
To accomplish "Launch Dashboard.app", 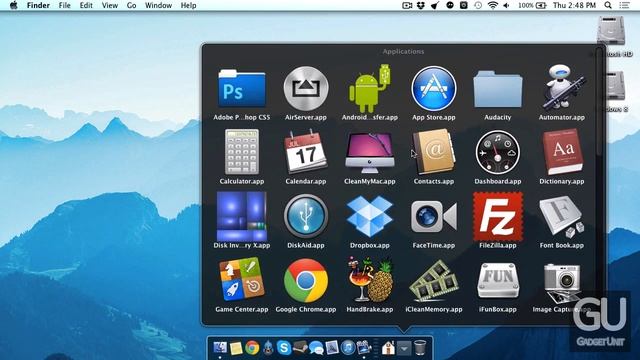I will coord(498,153).
